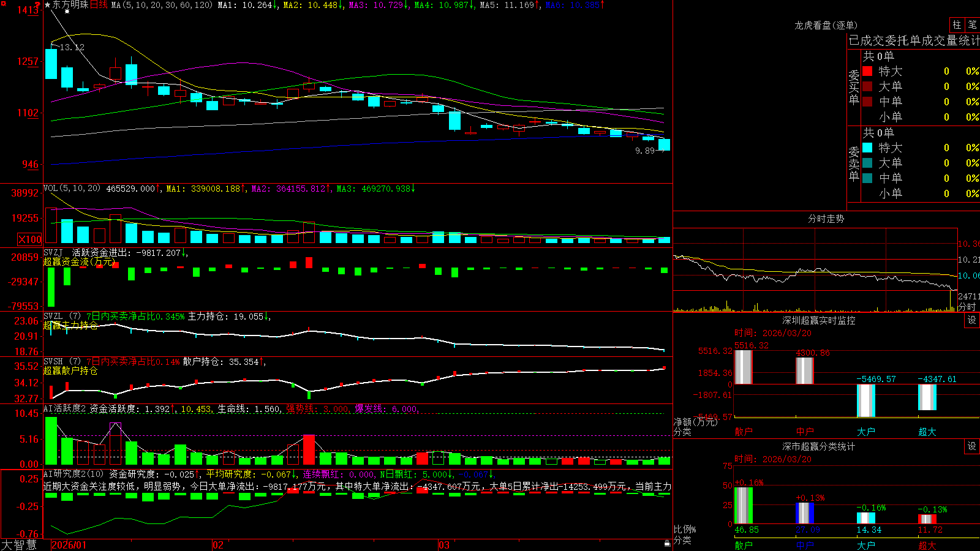Open the AI研究度2(10) indicator parameters
The width and height of the screenshot is (980, 551).
73,474
